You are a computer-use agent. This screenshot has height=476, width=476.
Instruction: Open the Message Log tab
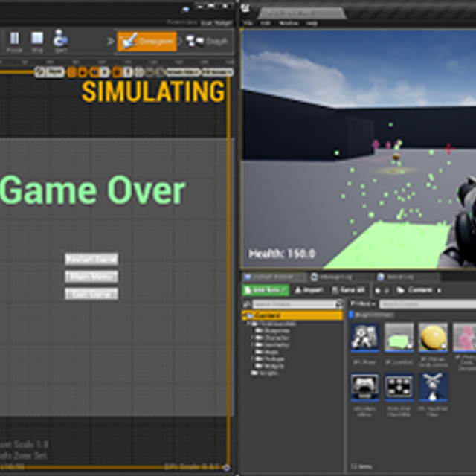click(x=340, y=276)
